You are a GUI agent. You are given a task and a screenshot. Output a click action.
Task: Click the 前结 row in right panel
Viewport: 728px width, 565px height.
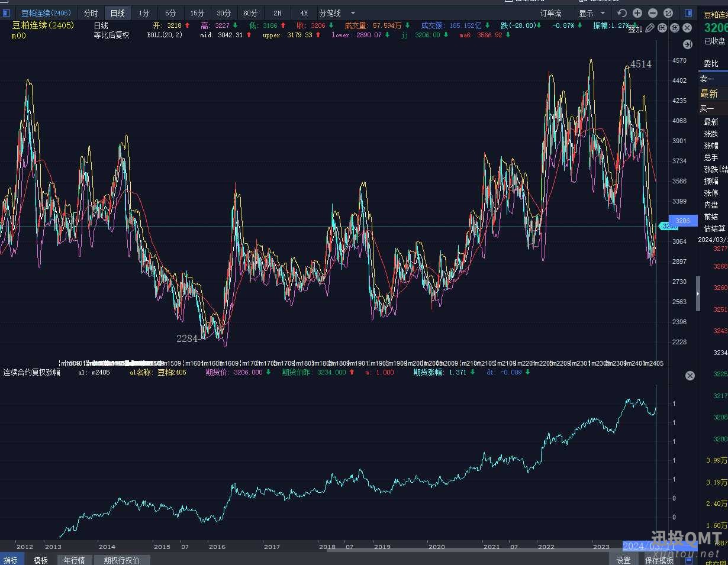[x=713, y=217]
